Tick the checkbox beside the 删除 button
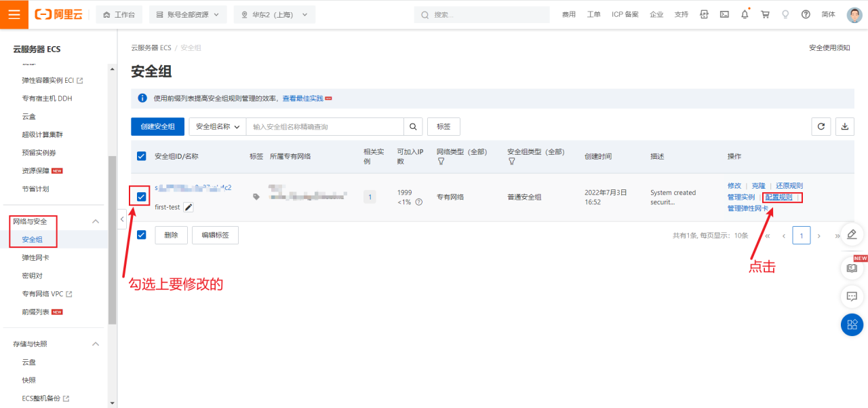 click(x=141, y=234)
